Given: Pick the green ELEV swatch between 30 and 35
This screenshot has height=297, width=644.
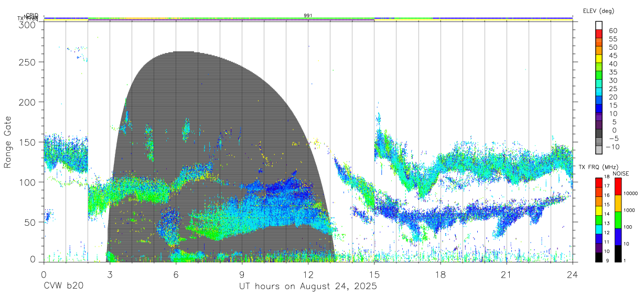Looking at the screenshot, I should point(599,76).
